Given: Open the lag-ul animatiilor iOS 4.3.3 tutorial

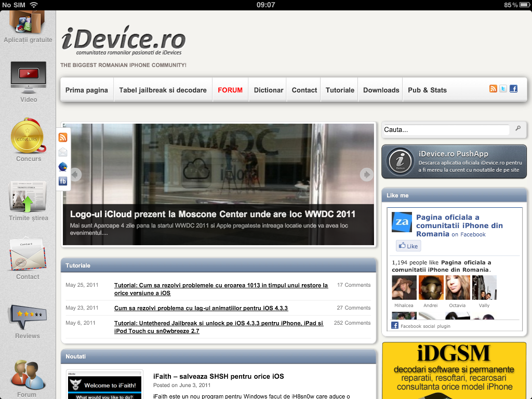Looking at the screenshot, I should click(x=201, y=308).
